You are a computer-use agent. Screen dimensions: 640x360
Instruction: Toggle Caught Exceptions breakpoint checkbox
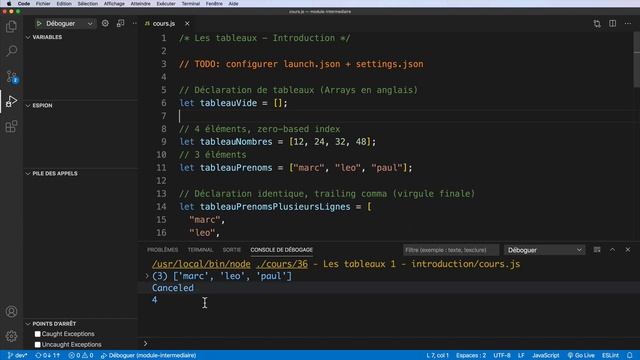pyautogui.click(x=38, y=334)
